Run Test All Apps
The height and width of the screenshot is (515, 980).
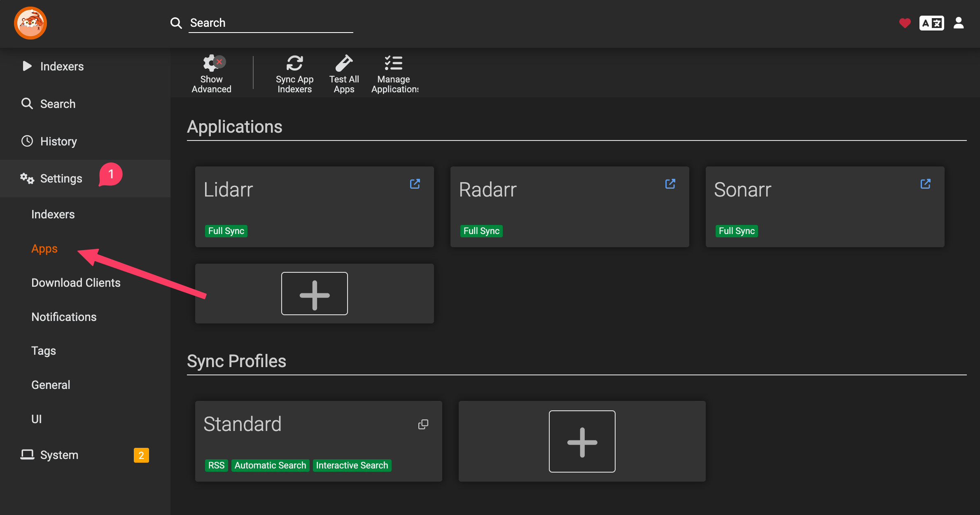(344, 74)
